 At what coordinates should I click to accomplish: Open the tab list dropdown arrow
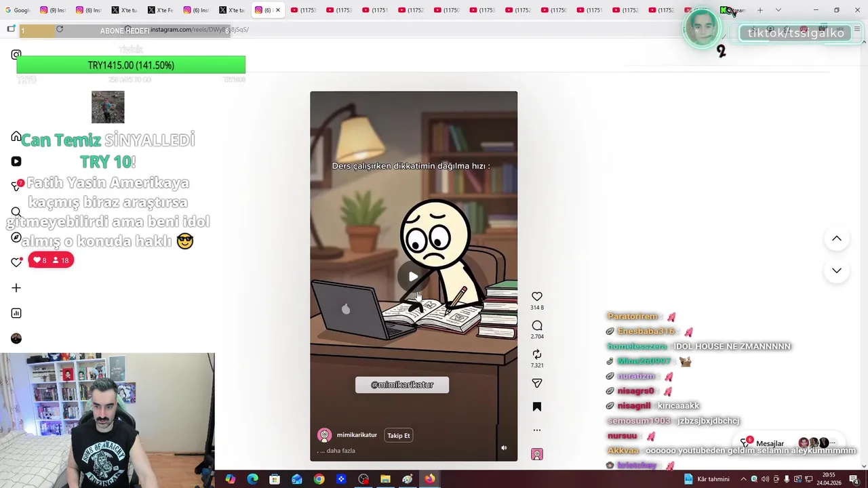click(778, 10)
